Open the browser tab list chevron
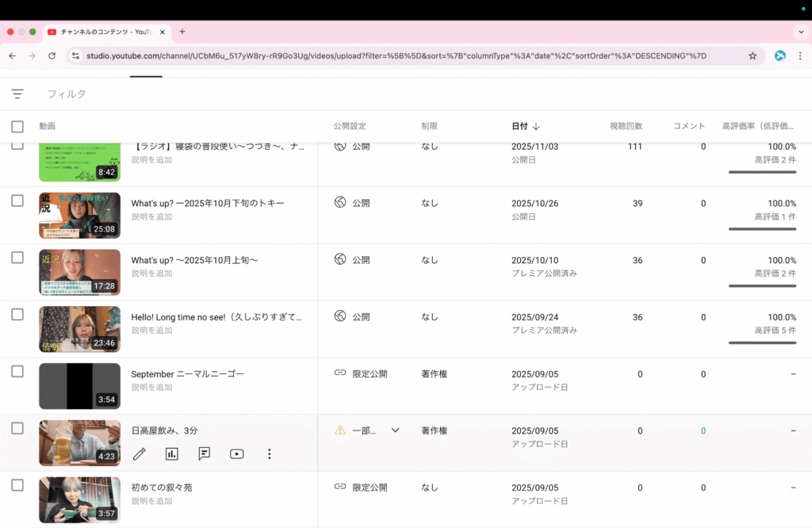The width and height of the screenshot is (812, 528). pos(800,32)
